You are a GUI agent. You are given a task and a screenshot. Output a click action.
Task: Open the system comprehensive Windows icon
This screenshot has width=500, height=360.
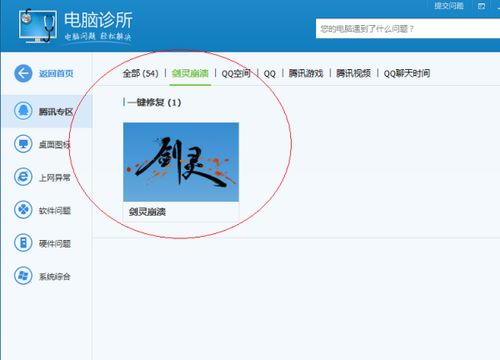click(x=23, y=276)
